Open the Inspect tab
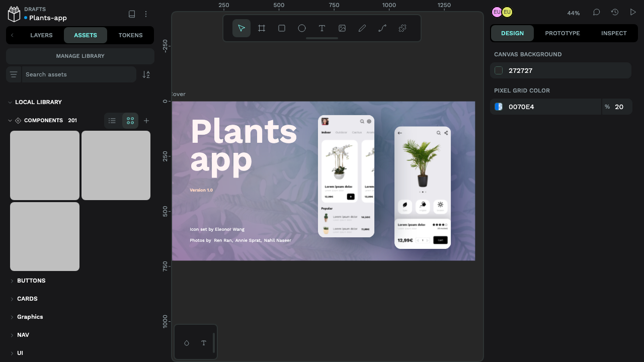Screen dimensions: 644x362 (614, 33)
